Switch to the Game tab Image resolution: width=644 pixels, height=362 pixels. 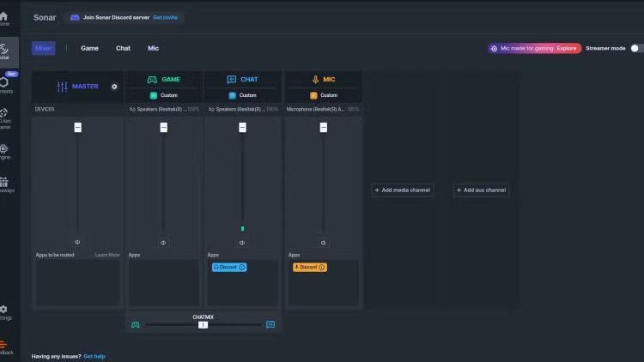pyautogui.click(x=89, y=49)
